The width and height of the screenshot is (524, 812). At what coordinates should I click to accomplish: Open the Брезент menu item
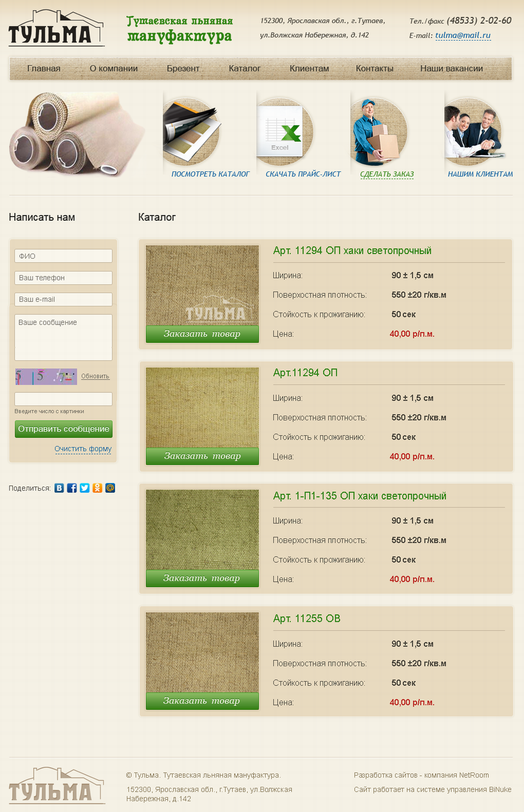(183, 68)
